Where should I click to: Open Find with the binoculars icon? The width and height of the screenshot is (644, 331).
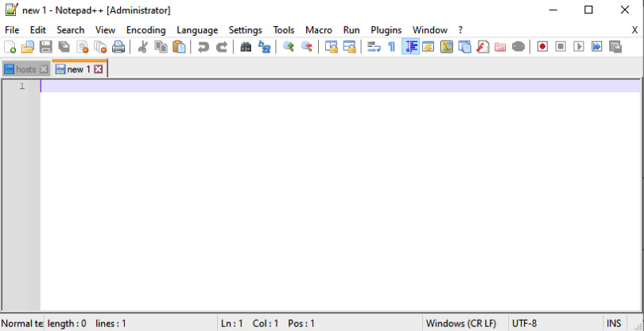point(246,47)
